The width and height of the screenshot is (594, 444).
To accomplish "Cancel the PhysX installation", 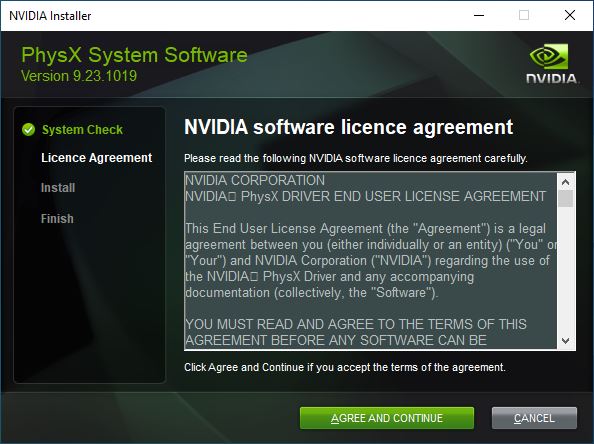I will pyautogui.click(x=534, y=418).
